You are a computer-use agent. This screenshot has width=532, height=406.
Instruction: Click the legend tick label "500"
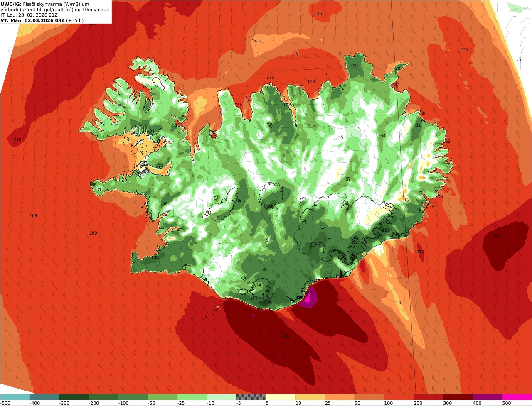click(507, 403)
